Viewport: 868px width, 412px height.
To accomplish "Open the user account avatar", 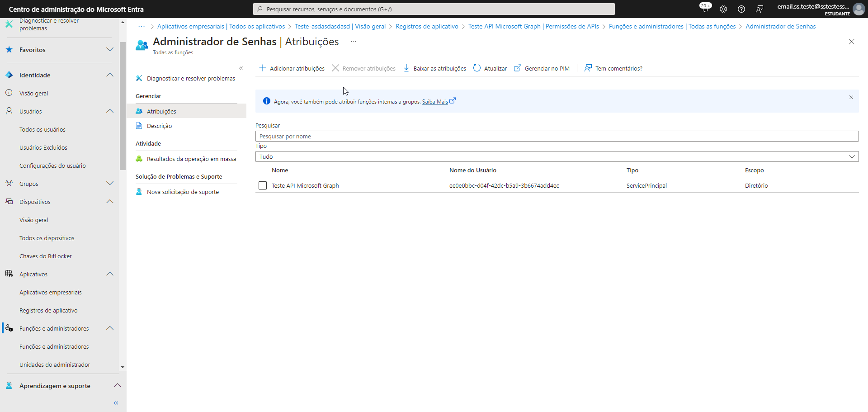I will click(x=859, y=9).
